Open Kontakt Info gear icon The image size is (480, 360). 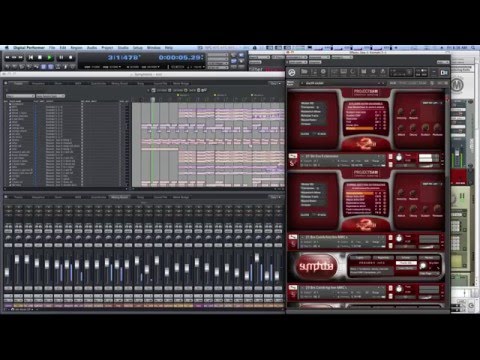tap(323, 72)
